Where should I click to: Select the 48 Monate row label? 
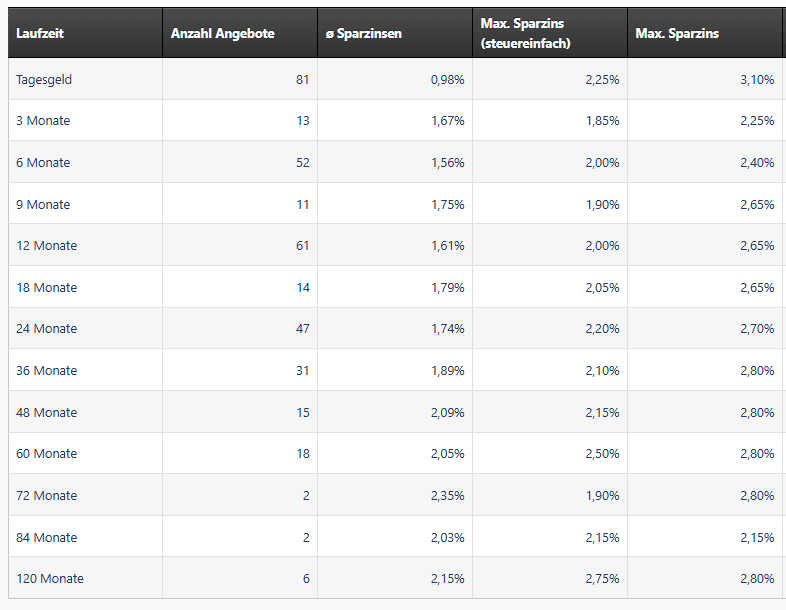click(46, 413)
